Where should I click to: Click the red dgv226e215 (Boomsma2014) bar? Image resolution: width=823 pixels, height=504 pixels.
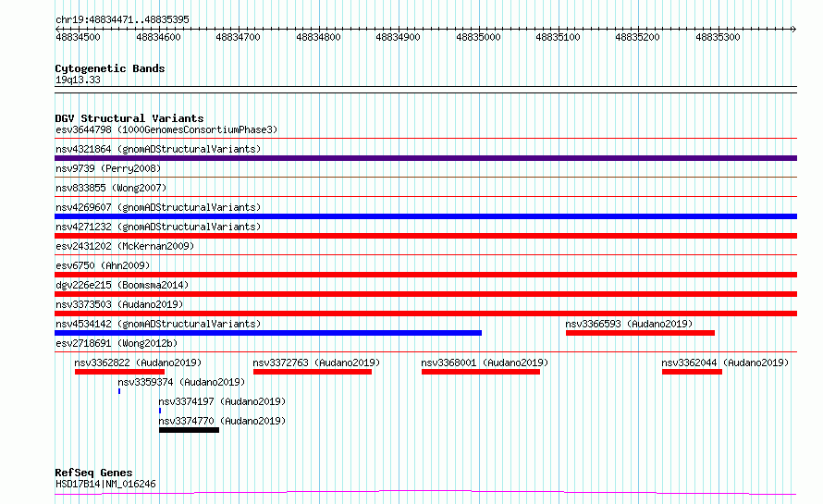425,294
